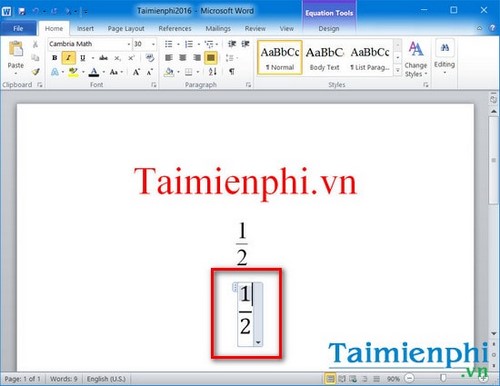Image resolution: width=500 pixels, height=386 pixels.
Task: Click the Word Help question mark icon
Action: point(492,28)
